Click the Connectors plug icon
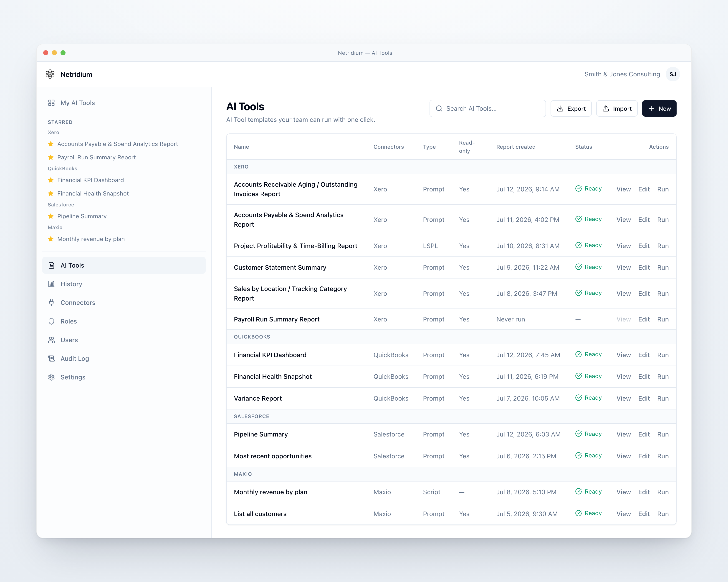This screenshot has width=728, height=582. [x=51, y=303]
